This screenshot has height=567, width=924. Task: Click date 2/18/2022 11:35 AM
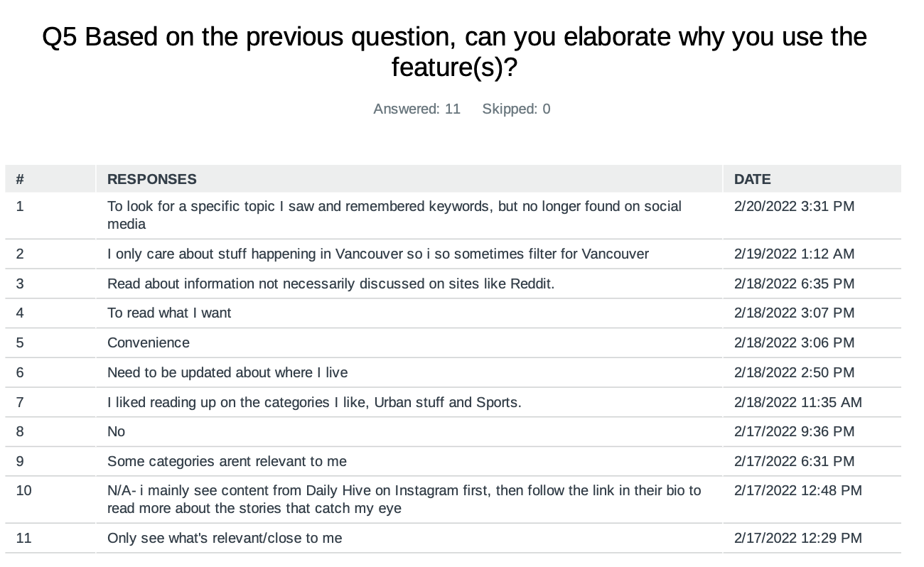coord(797,402)
